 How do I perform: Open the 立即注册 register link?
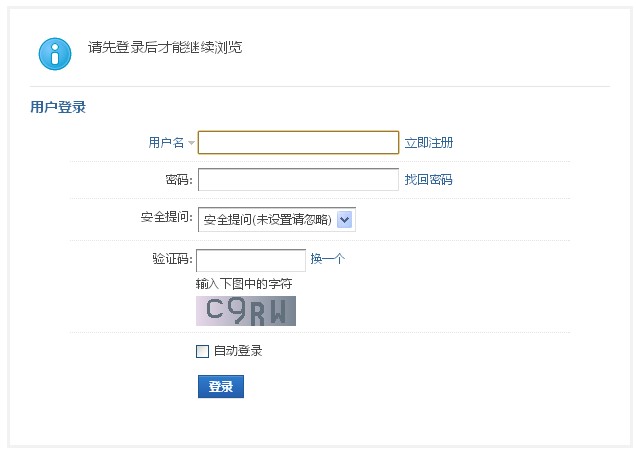point(428,143)
